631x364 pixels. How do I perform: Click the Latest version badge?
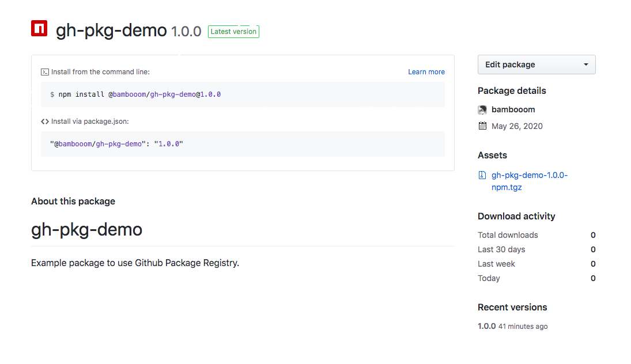[233, 32]
